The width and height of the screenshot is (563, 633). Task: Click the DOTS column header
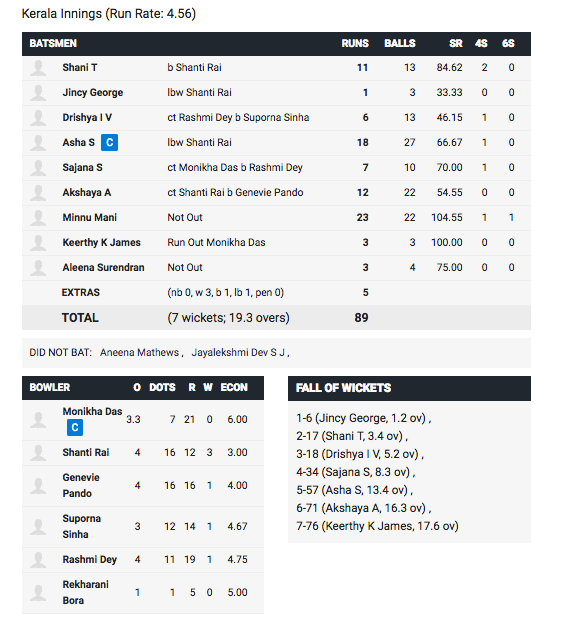click(162, 388)
